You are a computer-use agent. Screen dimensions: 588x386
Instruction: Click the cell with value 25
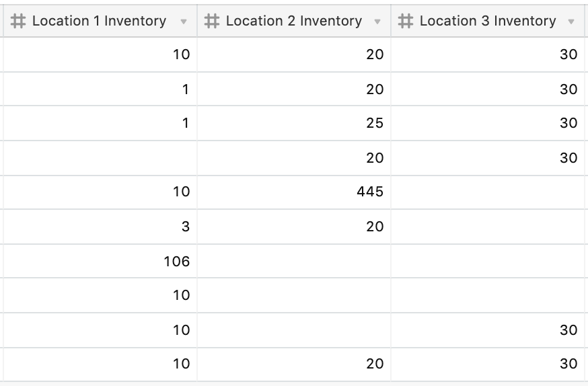pyautogui.click(x=293, y=123)
